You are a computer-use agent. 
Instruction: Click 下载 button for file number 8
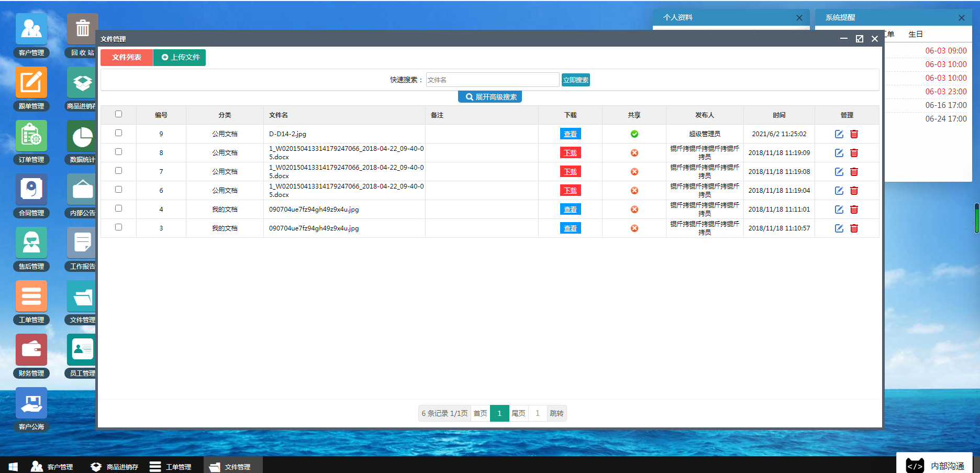click(571, 153)
